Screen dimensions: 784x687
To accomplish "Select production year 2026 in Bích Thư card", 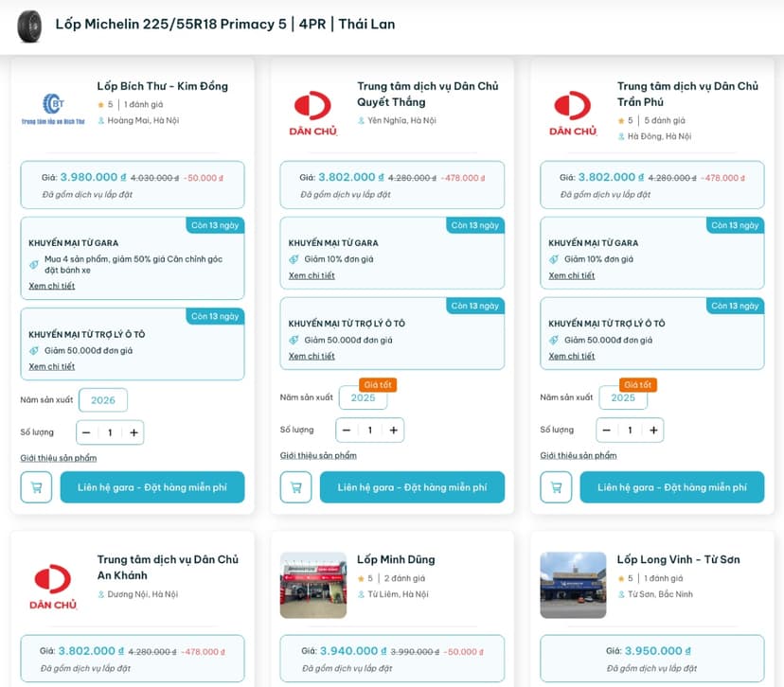I will click(x=103, y=400).
